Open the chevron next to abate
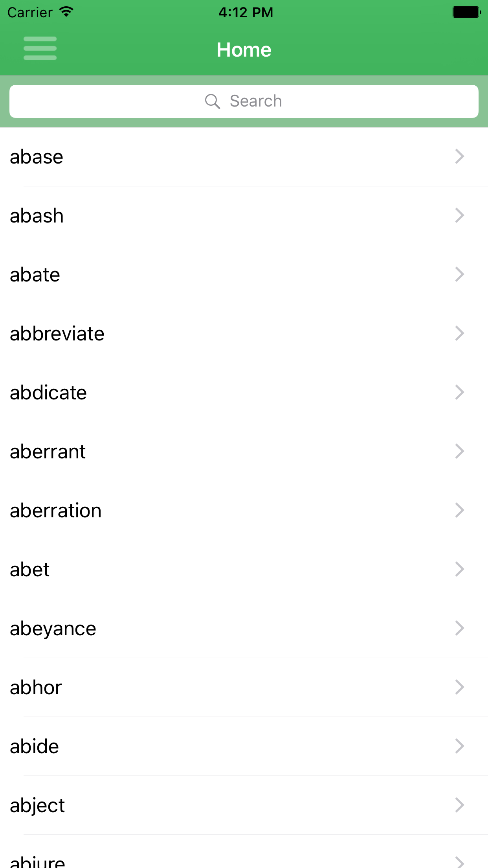488x868 pixels. [x=460, y=274]
